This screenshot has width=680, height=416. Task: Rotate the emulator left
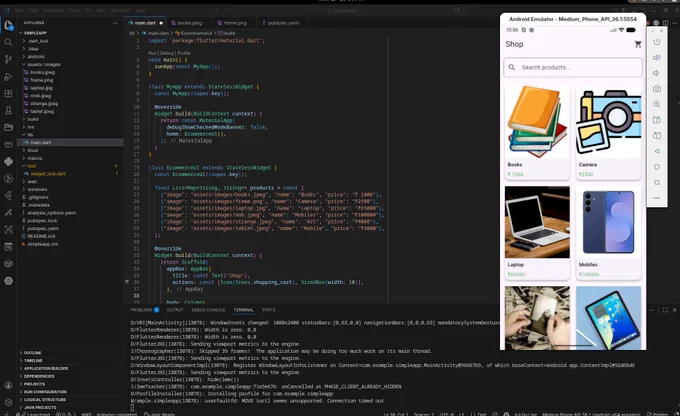tap(657, 120)
